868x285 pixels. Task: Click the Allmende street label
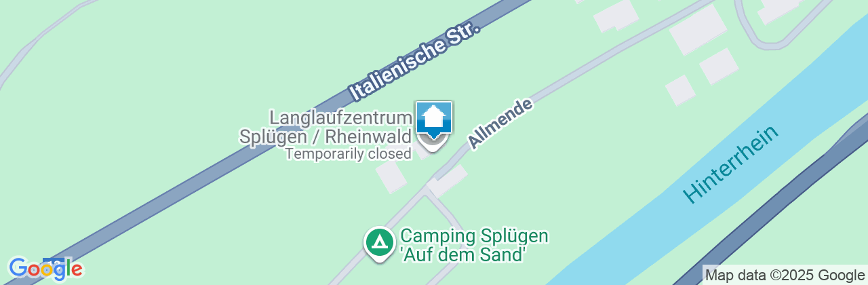click(x=501, y=123)
